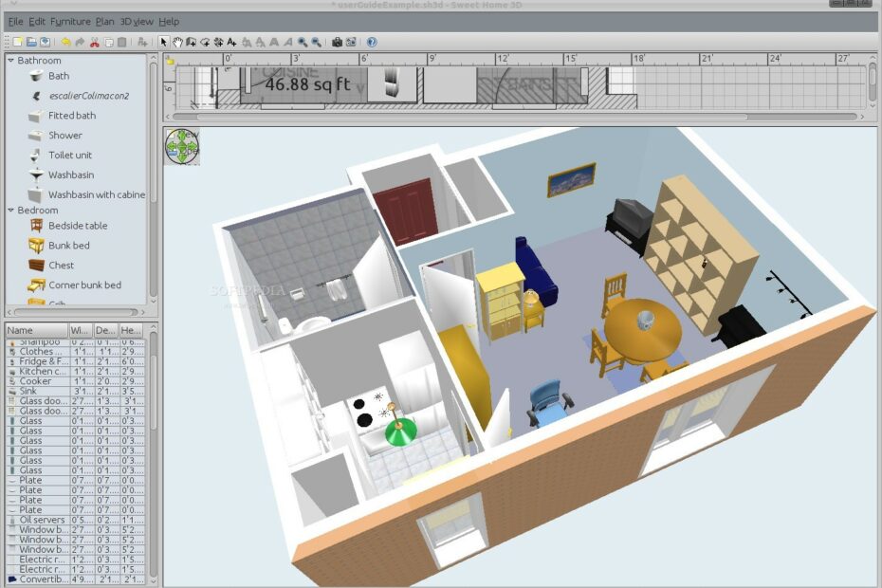This screenshot has width=882, height=588.
Task: Click the lock icon at plan corner
Action: click(x=170, y=60)
